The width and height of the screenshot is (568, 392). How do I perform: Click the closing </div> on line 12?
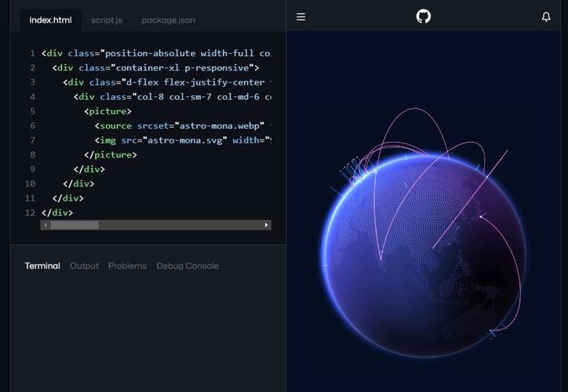coord(57,212)
